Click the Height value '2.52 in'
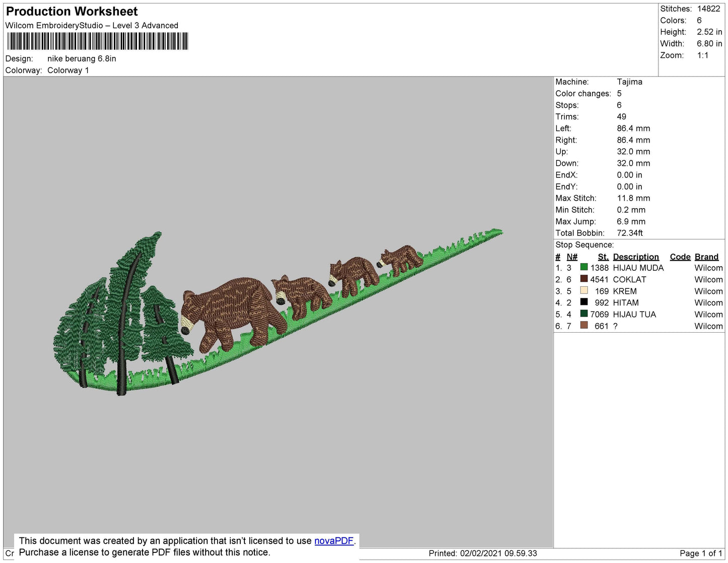The image size is (728, 563). [709, 32]
